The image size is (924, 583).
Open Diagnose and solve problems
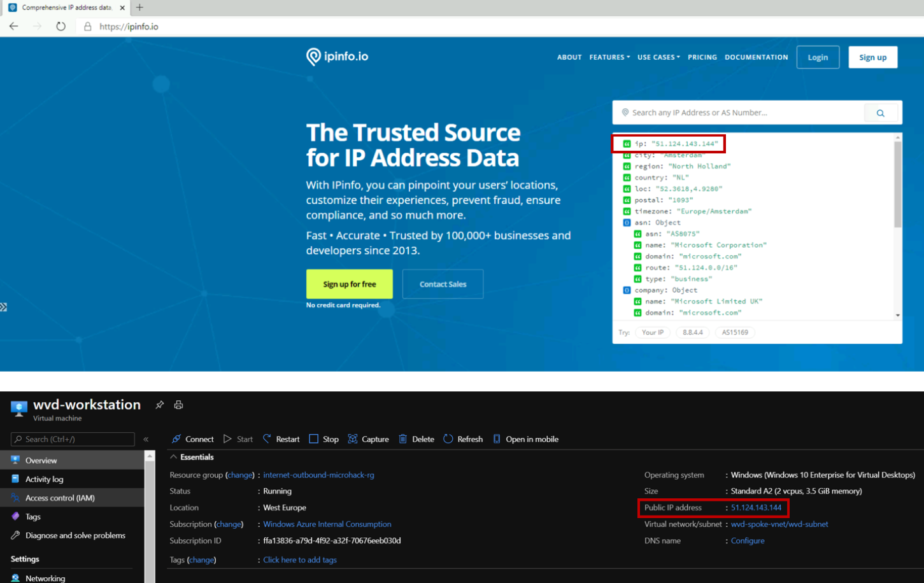click(72, 535)
